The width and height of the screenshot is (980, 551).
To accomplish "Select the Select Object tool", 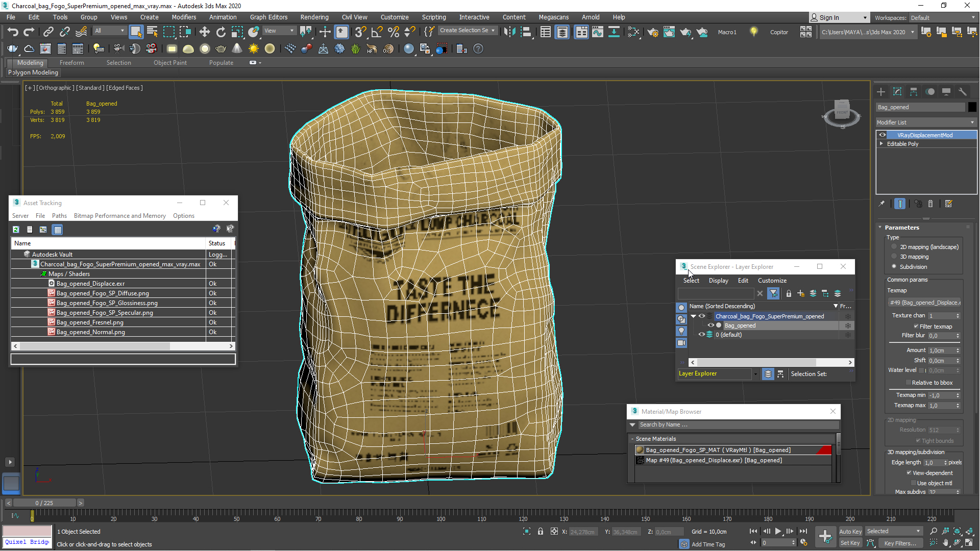I will click(x=135, y=32).
